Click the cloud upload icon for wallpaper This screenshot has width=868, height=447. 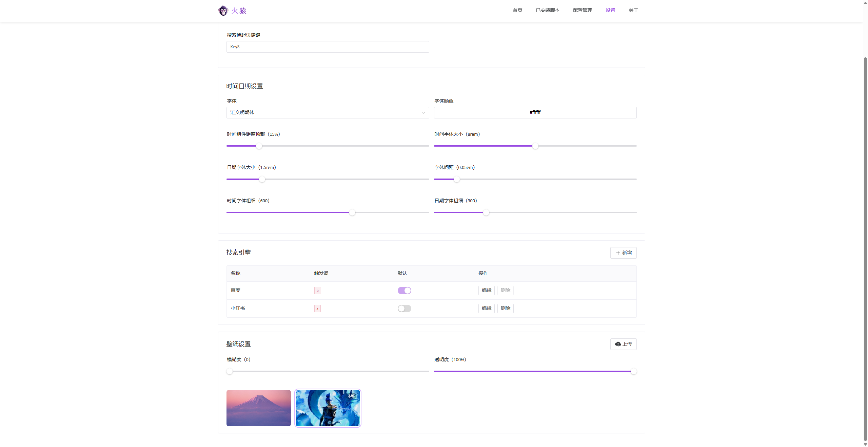[x=618, y=344]
